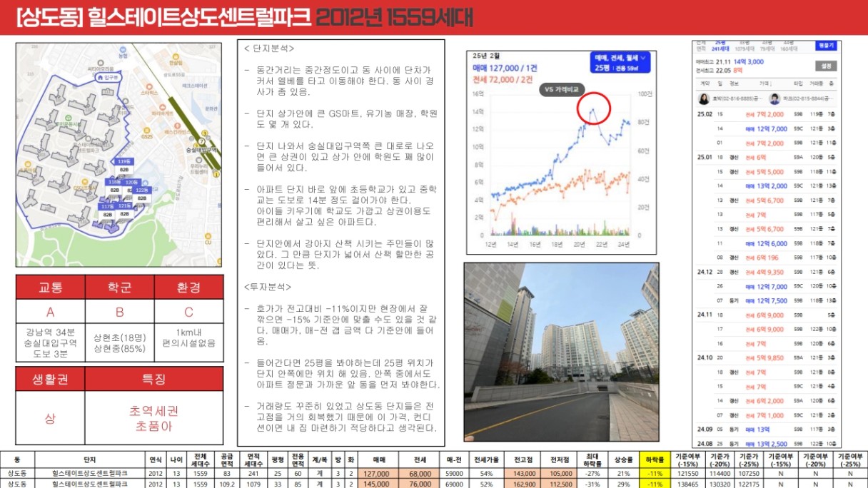Image resolution: width=868 pixels, height=488 pixels.
Task: Click the 68,000 전세 cell in bottom table
Action: coord(420,473)
